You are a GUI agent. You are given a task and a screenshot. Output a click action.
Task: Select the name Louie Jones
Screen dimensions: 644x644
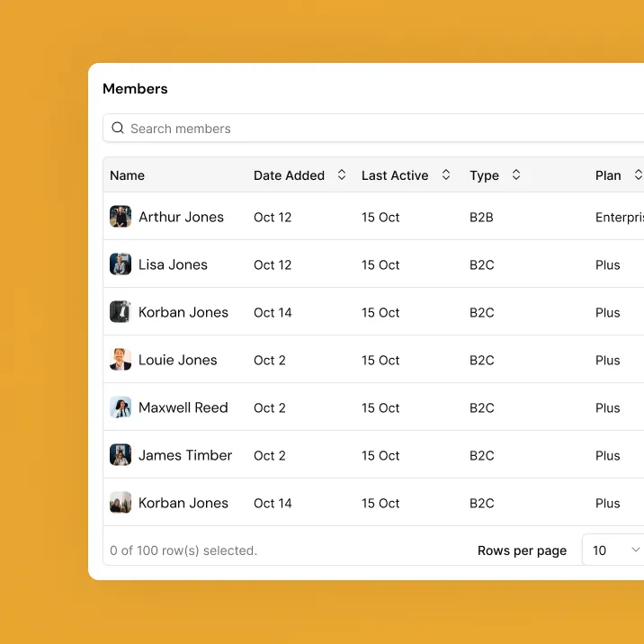[178, 360]
